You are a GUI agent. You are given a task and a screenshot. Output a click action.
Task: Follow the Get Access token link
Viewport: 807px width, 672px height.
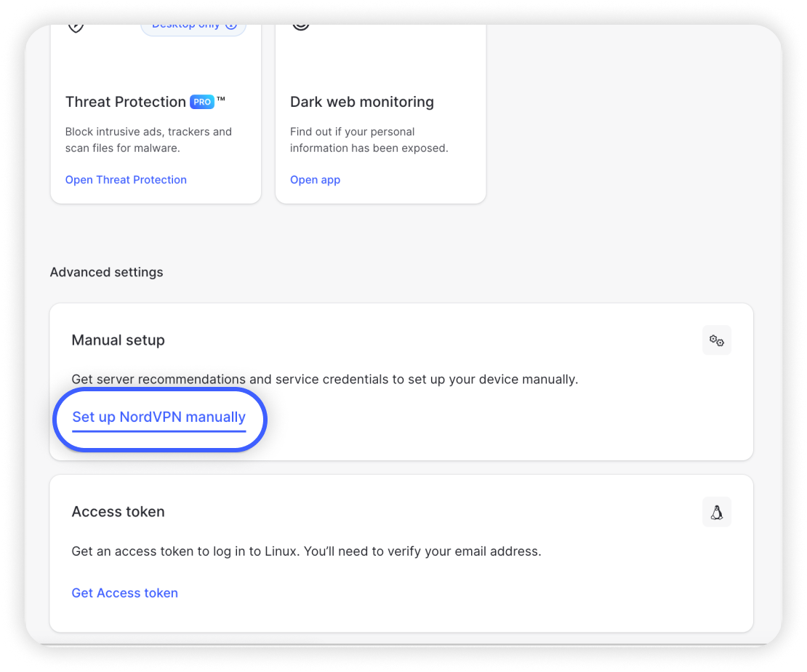[124, 593]
